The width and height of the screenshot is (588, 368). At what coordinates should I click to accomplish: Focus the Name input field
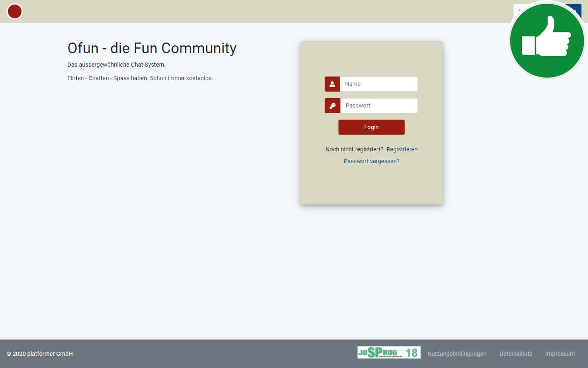379,84
